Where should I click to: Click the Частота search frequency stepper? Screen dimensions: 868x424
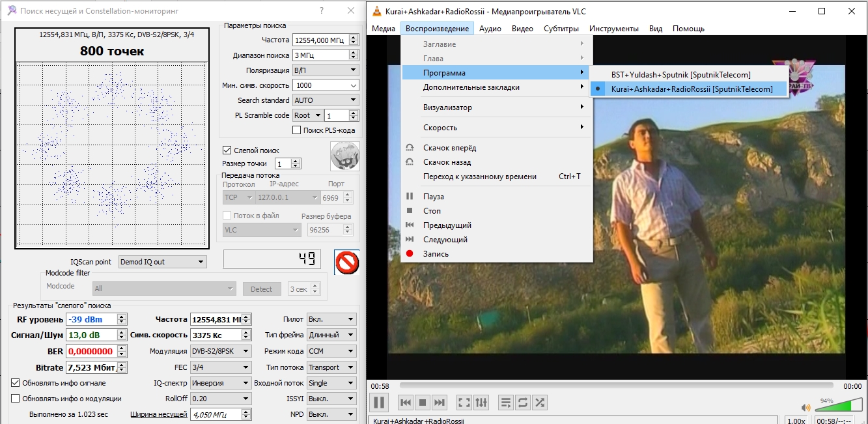354,40
